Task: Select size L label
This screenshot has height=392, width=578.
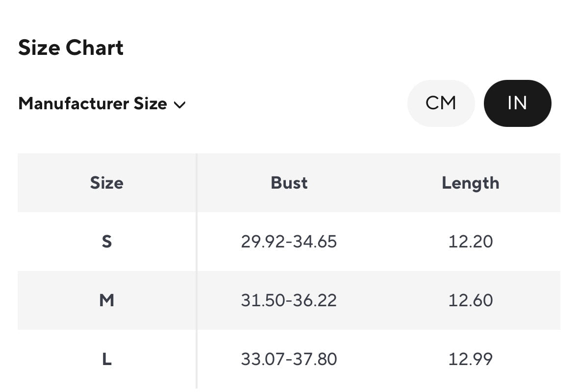Action: (x=107, y=359)
